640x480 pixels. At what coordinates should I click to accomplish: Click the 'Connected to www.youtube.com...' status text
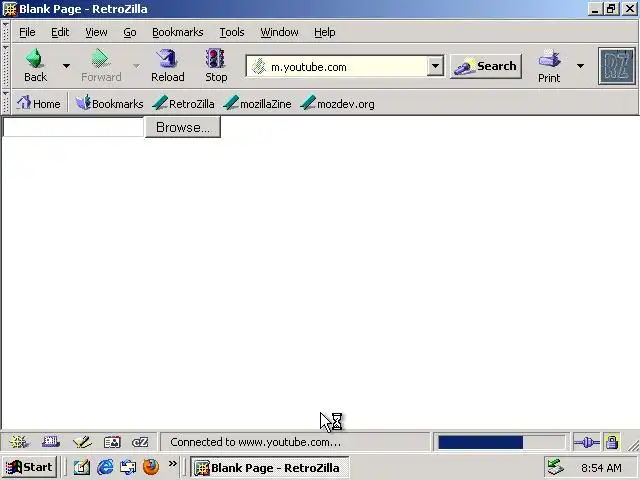click(255, 442)
